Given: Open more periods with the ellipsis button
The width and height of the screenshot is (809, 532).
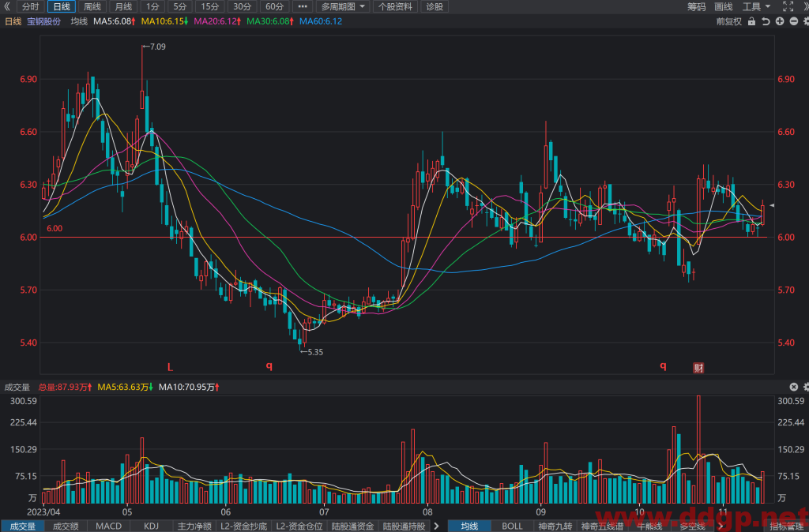Looking at the screenshot, I should [x=303, y=6].
